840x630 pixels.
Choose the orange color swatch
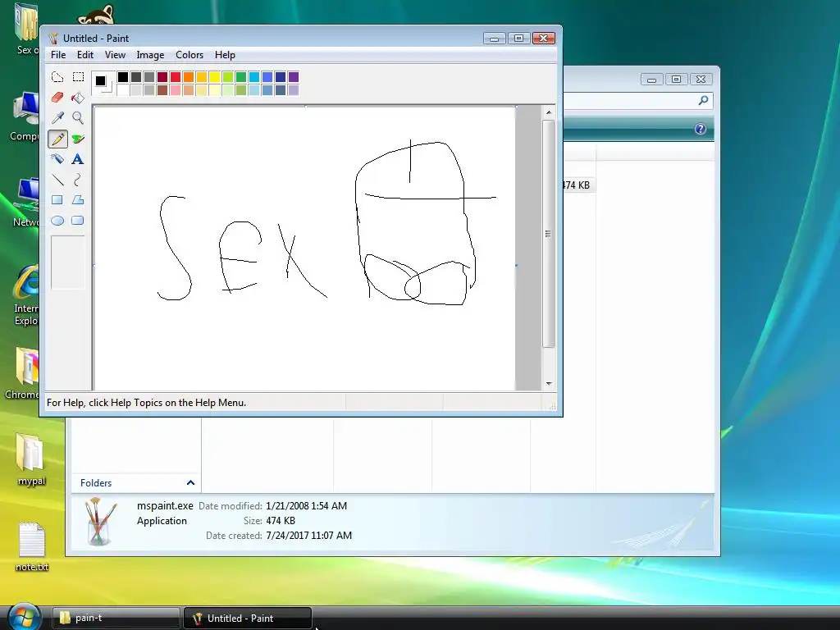pos(189,77)
